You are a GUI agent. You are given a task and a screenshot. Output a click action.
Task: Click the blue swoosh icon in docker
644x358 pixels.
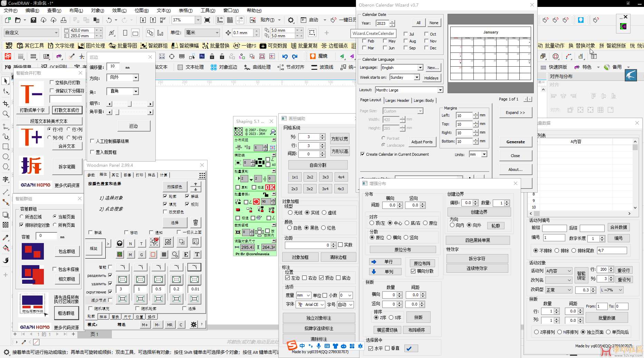click(631, 75)
